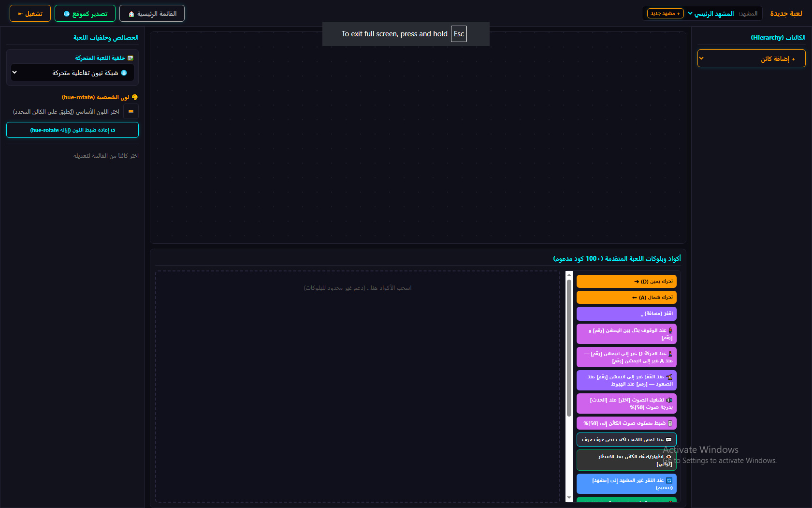
Task: Click eye icon on اظهار/اخفاء الكائن block
Action: tap(668, 457)
